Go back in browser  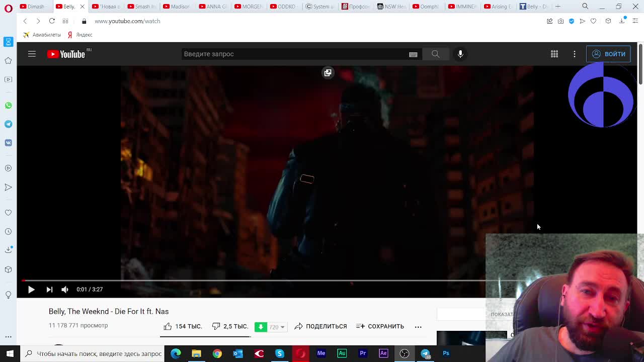tap(25, 21)
